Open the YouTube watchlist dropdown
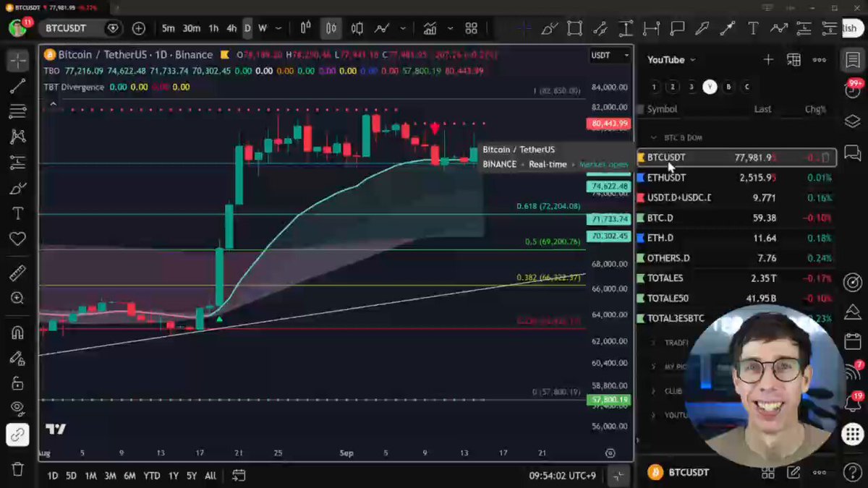The height and width of the screenshot is (488, 868). pyautogui.click(x=671, y=60)
